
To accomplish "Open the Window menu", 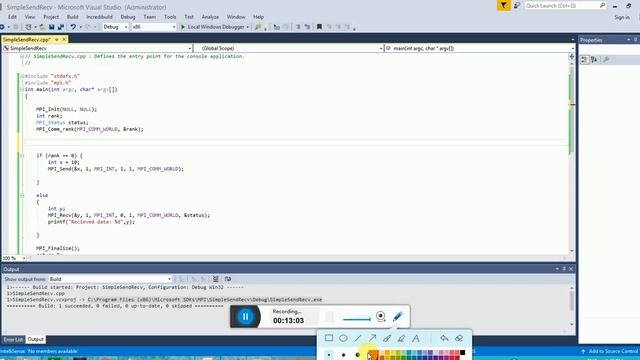I will (x=236, y=17).
